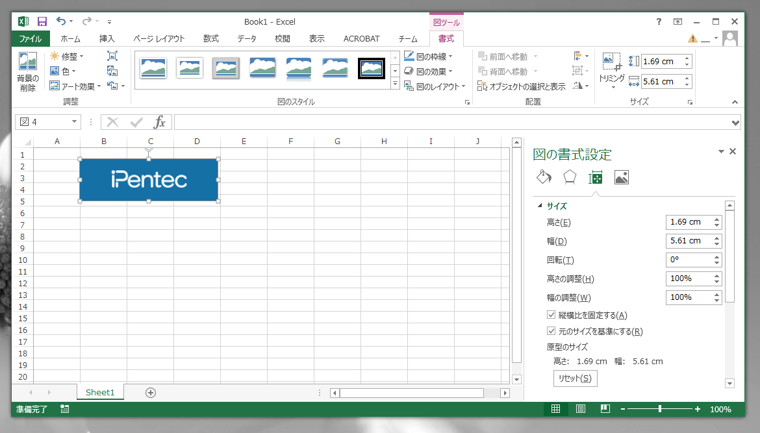The width and height of the screenshot is (760, 433).
Task: Select the Picture icon in format pane
Action: pos(621,177)
